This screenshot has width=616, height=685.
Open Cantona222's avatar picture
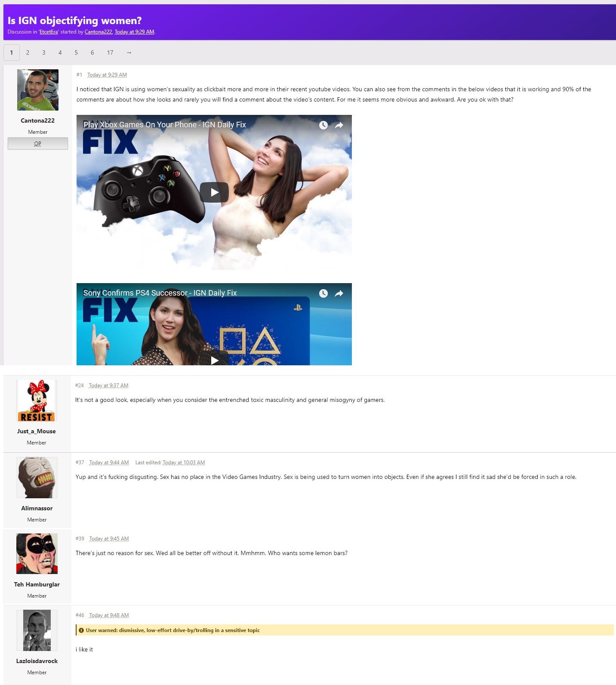[38, 90]
